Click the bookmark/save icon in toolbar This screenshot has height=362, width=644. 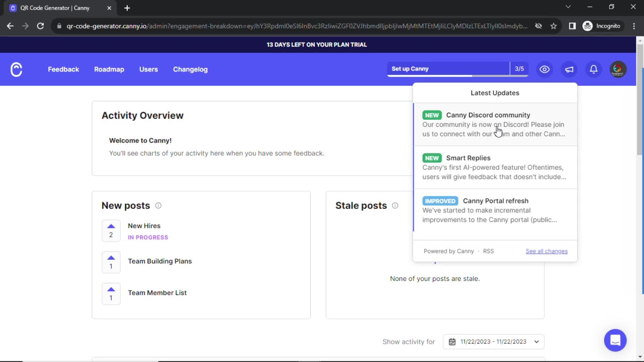pos(554,25)
